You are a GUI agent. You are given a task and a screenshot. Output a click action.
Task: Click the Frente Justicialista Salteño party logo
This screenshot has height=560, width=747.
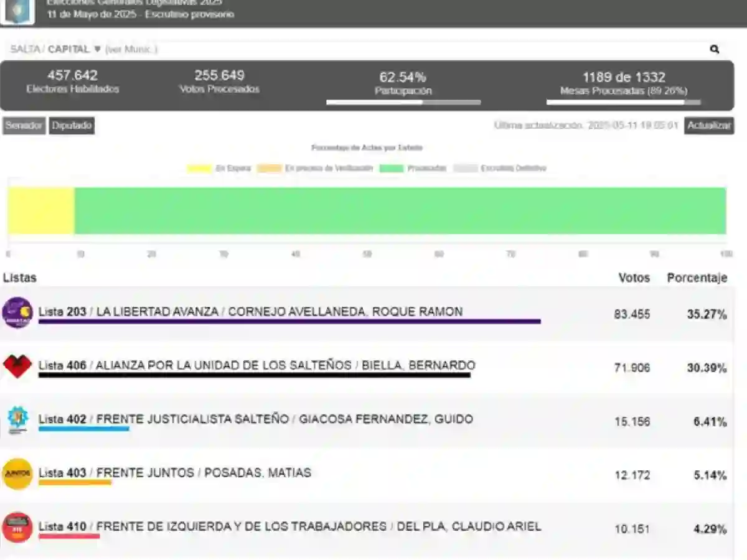click(17, 420)
